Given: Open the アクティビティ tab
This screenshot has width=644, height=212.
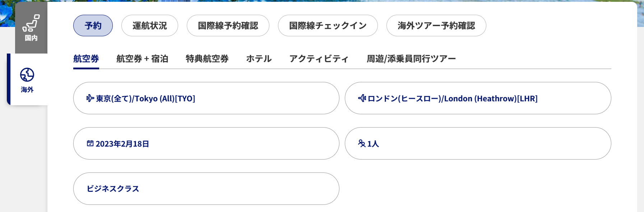Looking at the screenshot, I should (x=319, y=59).
